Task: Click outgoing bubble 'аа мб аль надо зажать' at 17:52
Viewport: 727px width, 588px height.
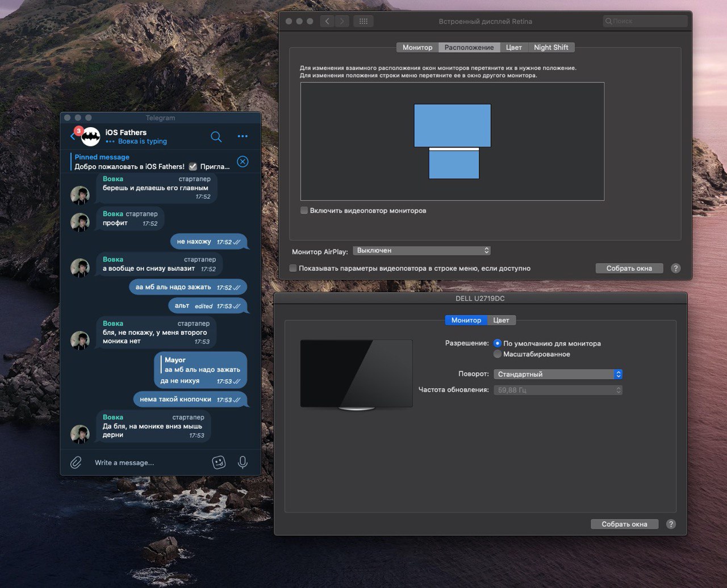Action: [188, 287]
